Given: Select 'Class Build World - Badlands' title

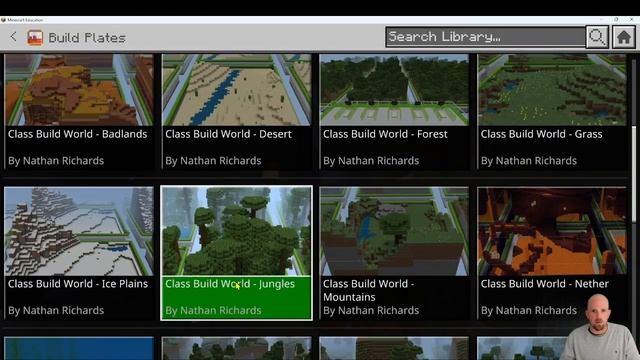Looking at the screenshot, I should tap(78, 134).
